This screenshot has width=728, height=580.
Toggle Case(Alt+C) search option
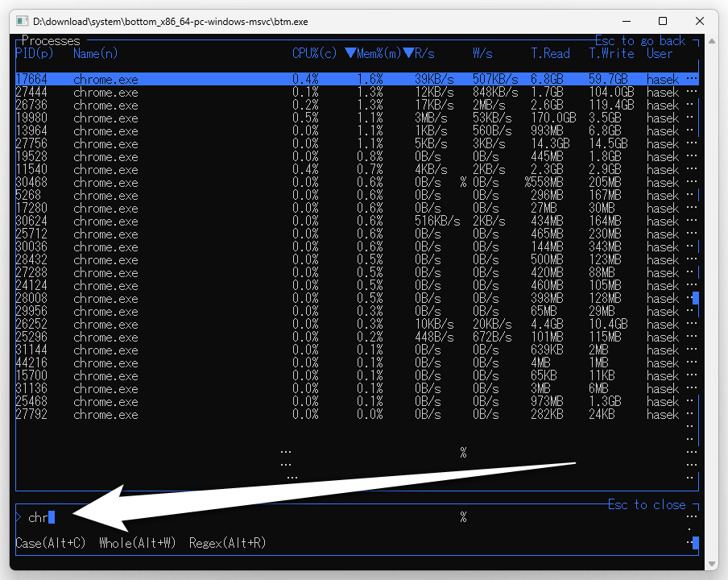pyautogui.click(x=51, y=543)
